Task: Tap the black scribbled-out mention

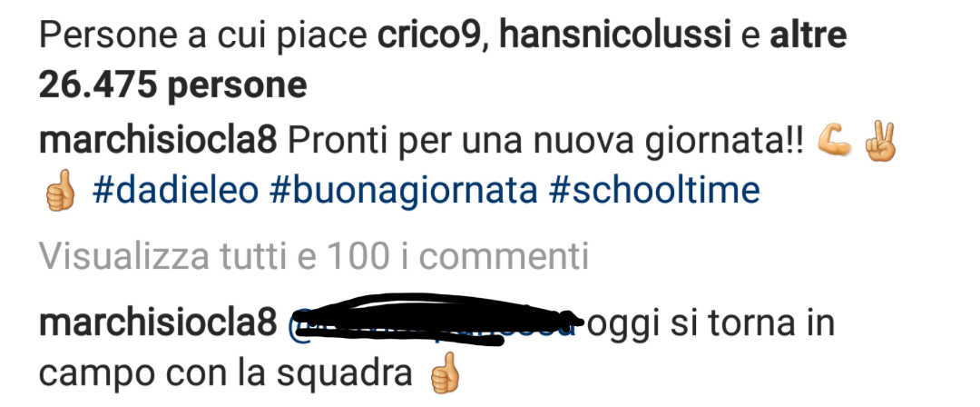Action: [x=435, y=320]
